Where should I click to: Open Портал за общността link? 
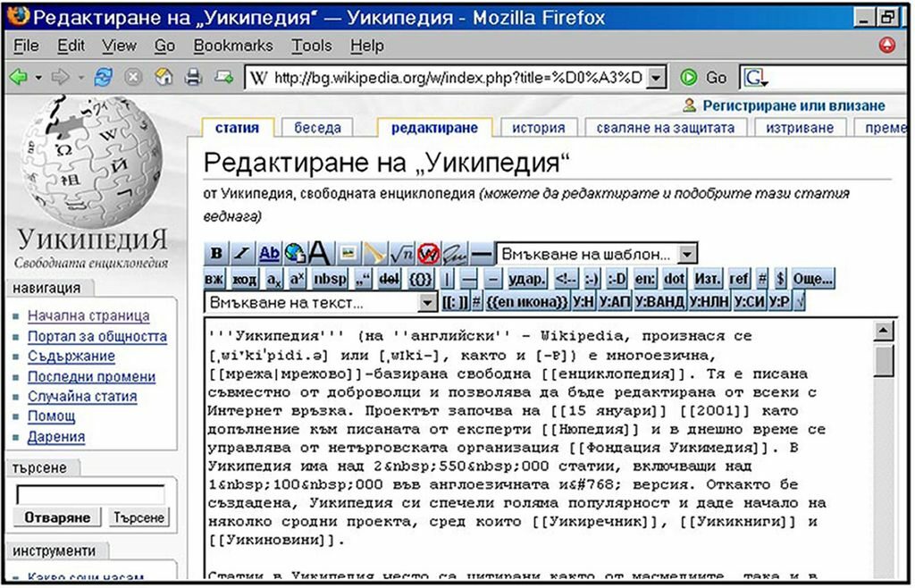point(97,337)
